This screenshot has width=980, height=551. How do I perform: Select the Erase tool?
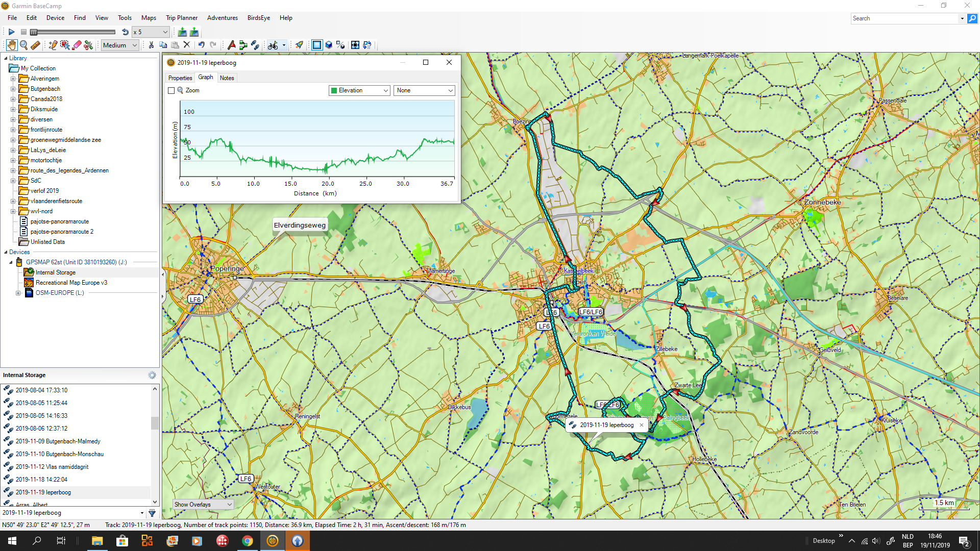[77, 45]
